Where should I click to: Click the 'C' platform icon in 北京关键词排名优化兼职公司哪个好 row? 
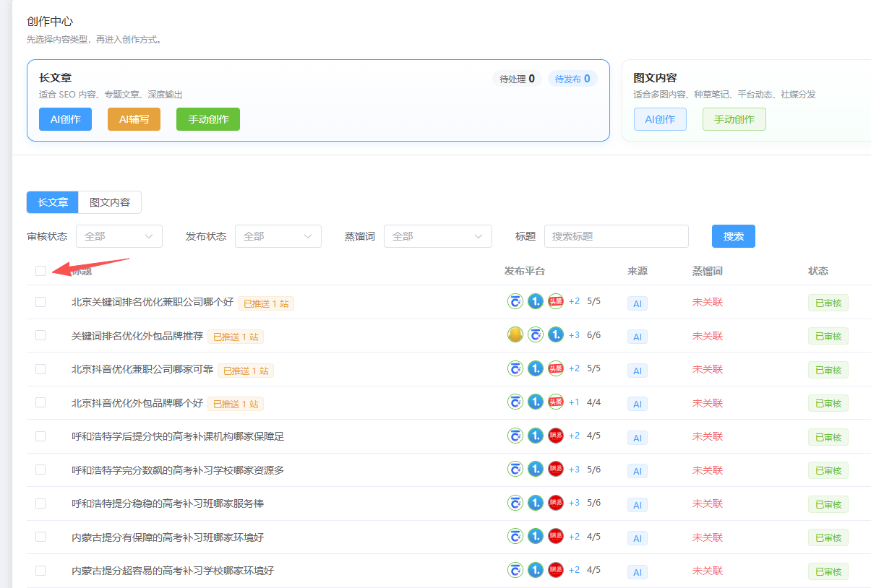515,301
